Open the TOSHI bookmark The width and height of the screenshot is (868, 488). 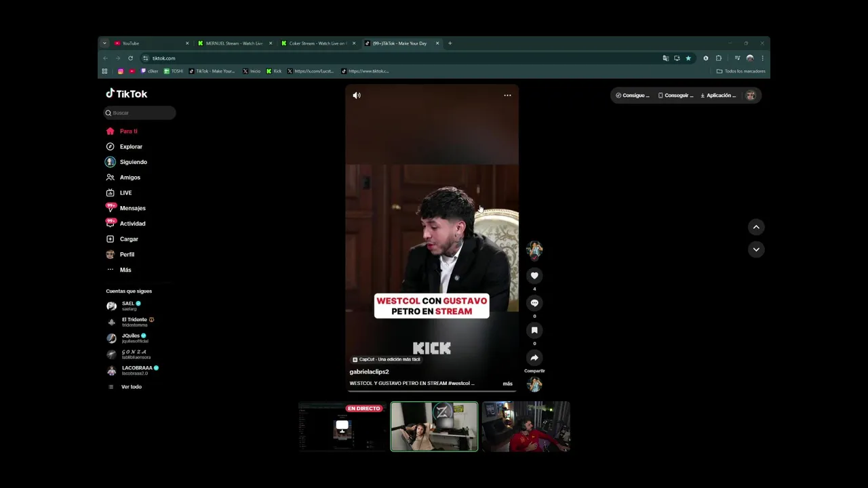(x=174, y=71)
